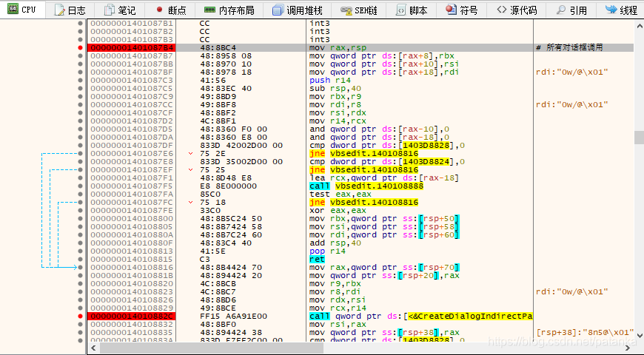The width and height of the screenshot is (644, 355).
Task: Select the 'call vbsedit.140108888' instruction
Action: [366, 186]
